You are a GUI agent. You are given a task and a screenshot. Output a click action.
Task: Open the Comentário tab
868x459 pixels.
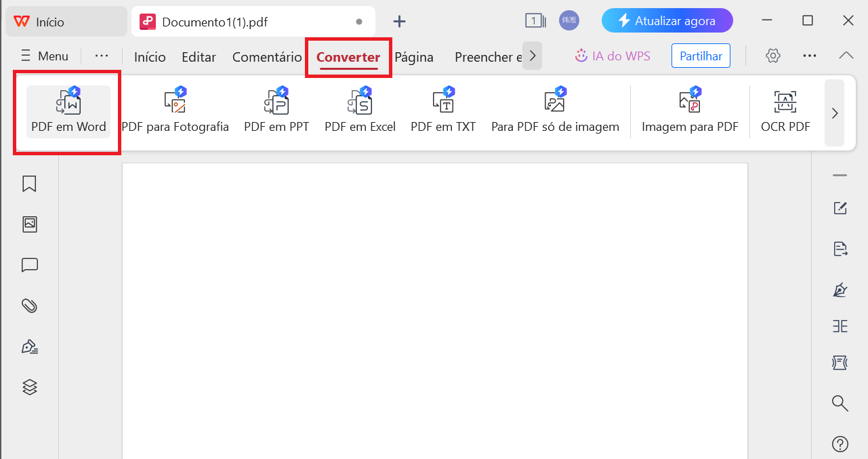point(267,57)
